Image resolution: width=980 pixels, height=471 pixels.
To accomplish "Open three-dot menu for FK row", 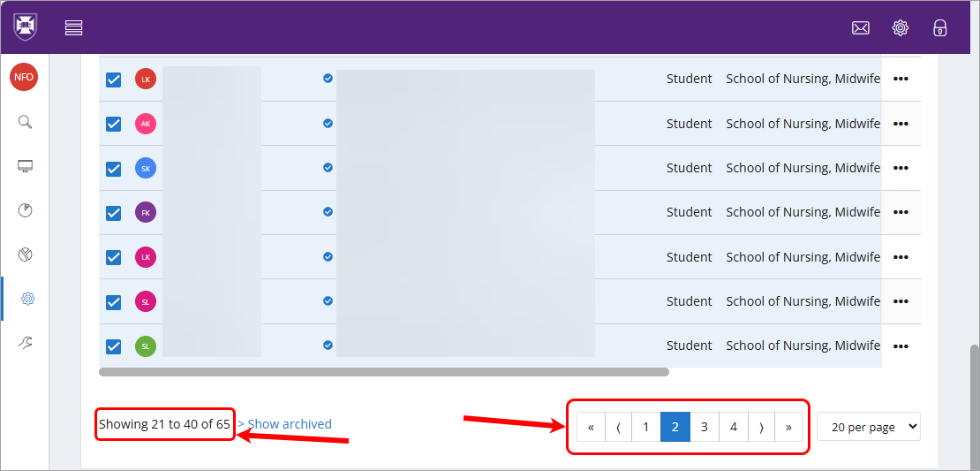I will click(x=901, y=213).
